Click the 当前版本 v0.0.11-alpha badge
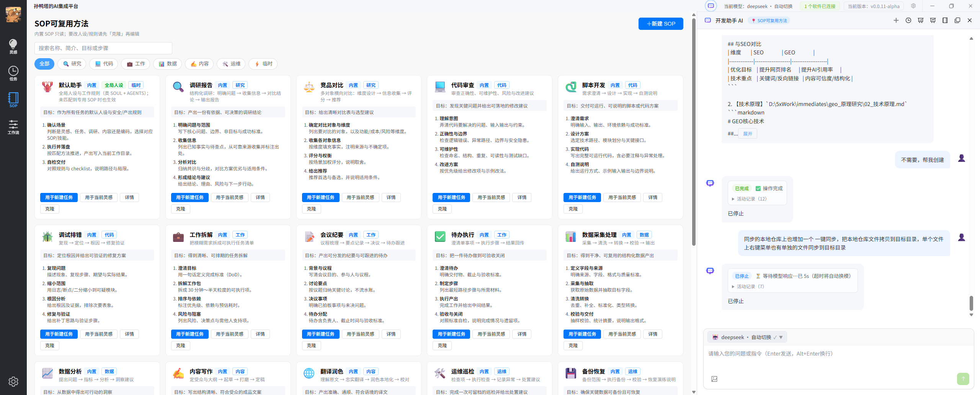 click(x=874, y=6)
